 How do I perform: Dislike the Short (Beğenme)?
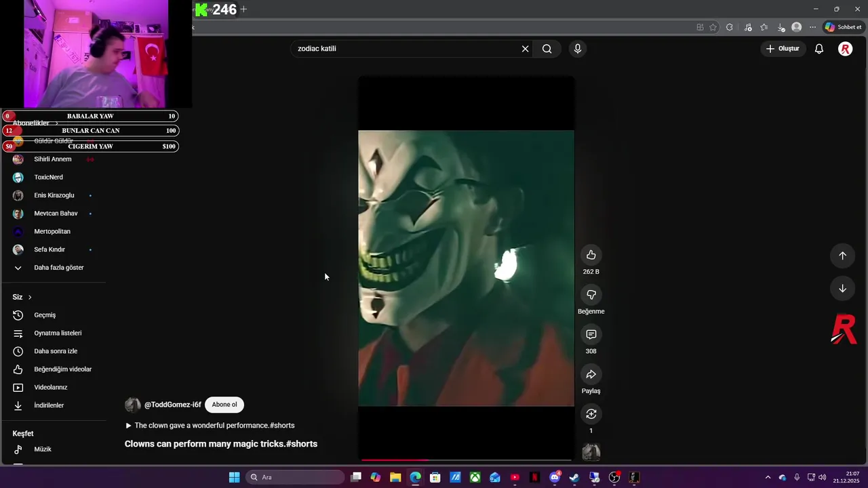coord(591,295)
